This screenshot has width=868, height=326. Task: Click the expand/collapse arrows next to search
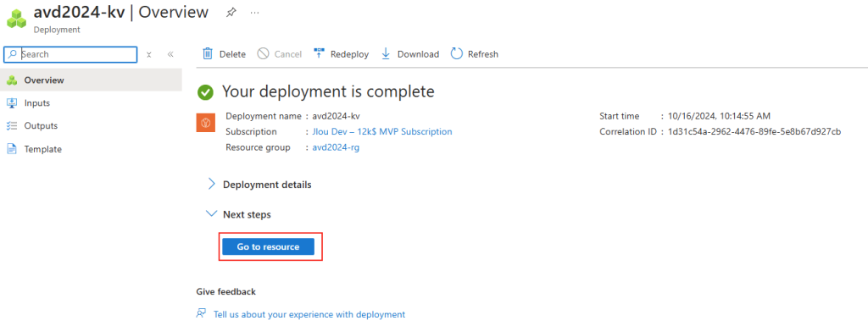tap(149, 54)
